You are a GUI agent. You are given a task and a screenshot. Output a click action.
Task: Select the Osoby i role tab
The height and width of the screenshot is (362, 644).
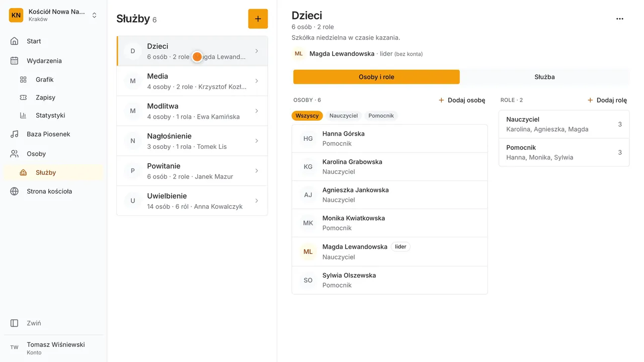point(376,77)
